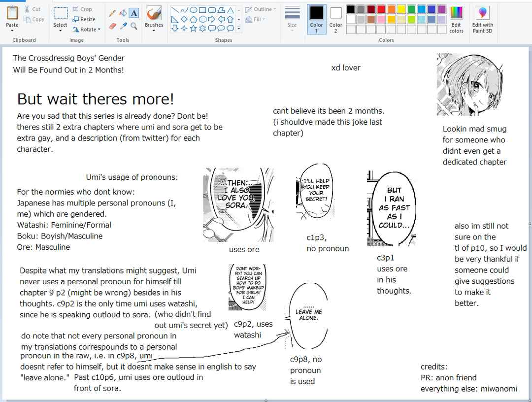Open the shape Outline dropdown
Screen dimensions: 532x402
point(260,9)
